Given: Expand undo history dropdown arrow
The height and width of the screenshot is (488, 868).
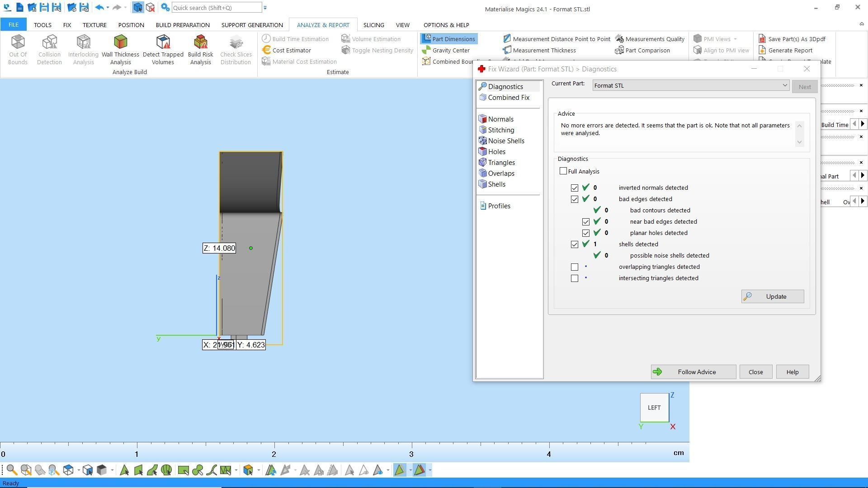Looking at the screenshot, I should [108, 8].
